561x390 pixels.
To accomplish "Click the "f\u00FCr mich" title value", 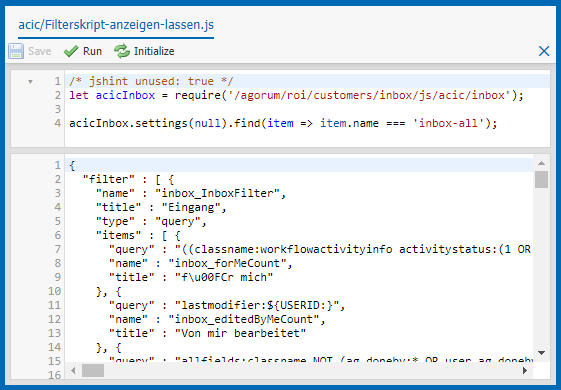I will (x=224, y=277).
